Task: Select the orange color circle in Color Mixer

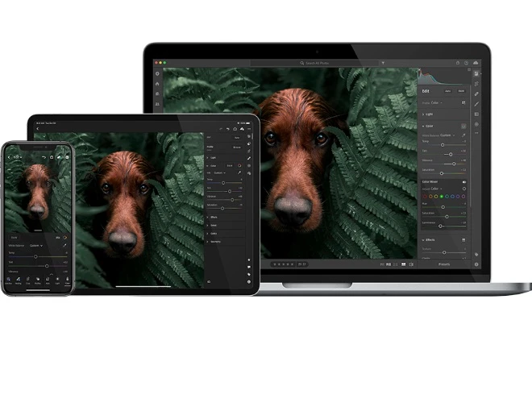Action: (x=430, y=196)
